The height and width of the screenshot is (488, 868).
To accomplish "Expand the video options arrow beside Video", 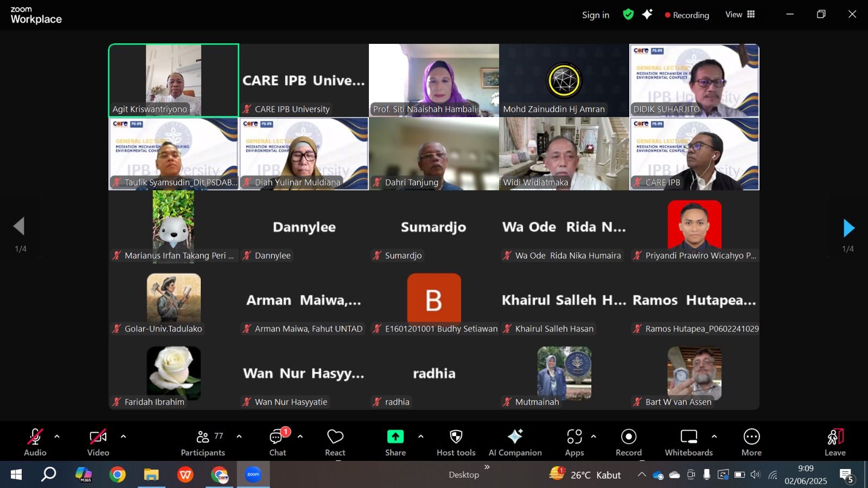I will click(123, 436).
